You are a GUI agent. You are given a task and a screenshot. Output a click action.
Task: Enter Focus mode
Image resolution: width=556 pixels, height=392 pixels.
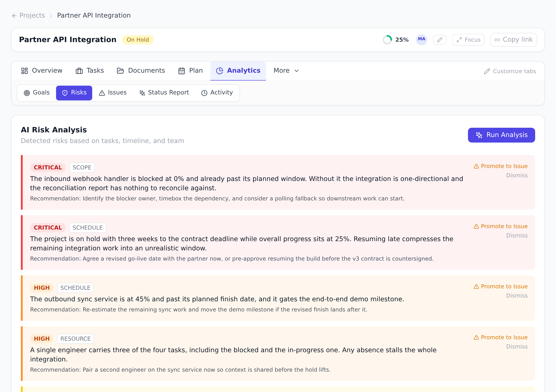click(x=468, y=40)
